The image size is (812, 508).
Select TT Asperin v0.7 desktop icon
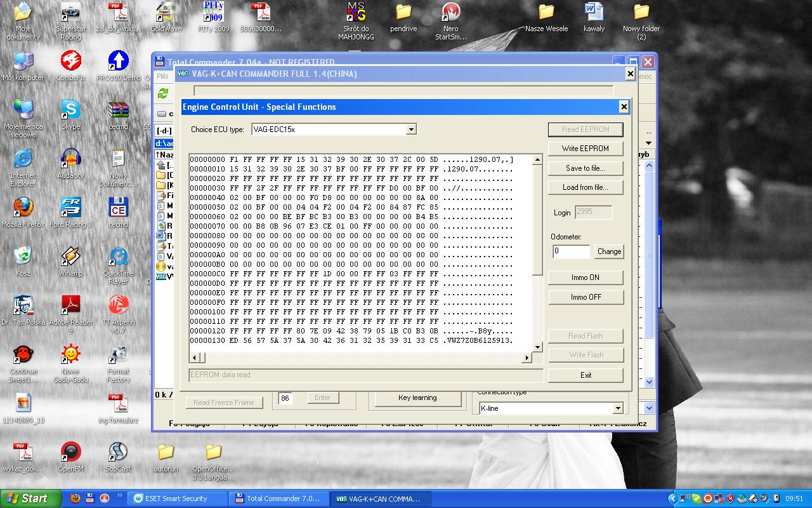[118, 315]
